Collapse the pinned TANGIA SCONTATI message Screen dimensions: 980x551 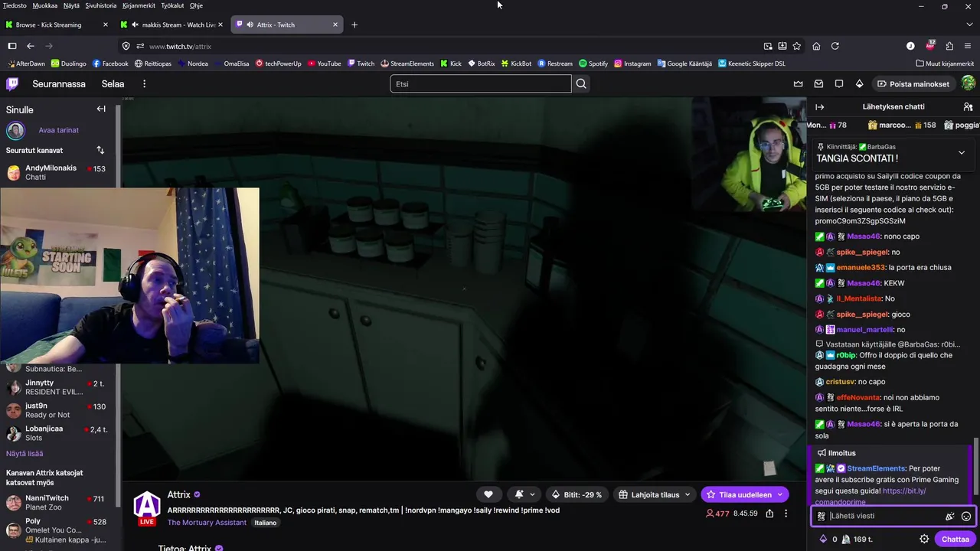pos(962,152)
